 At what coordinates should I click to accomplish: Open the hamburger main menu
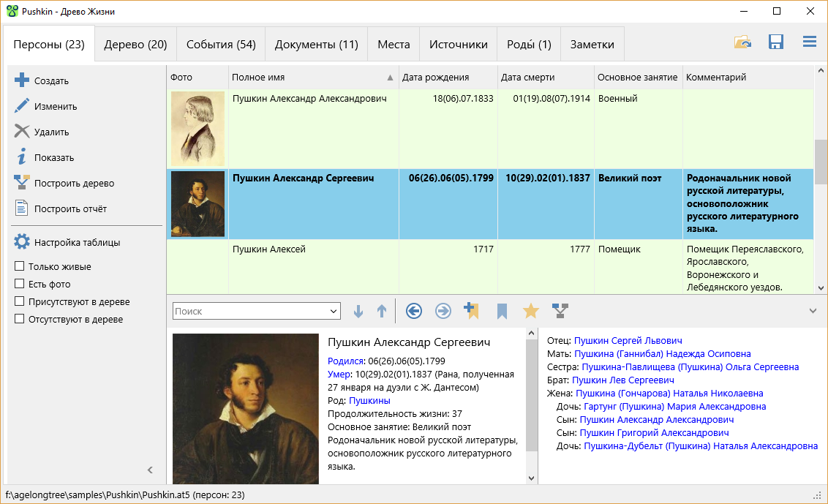(809, 42)
